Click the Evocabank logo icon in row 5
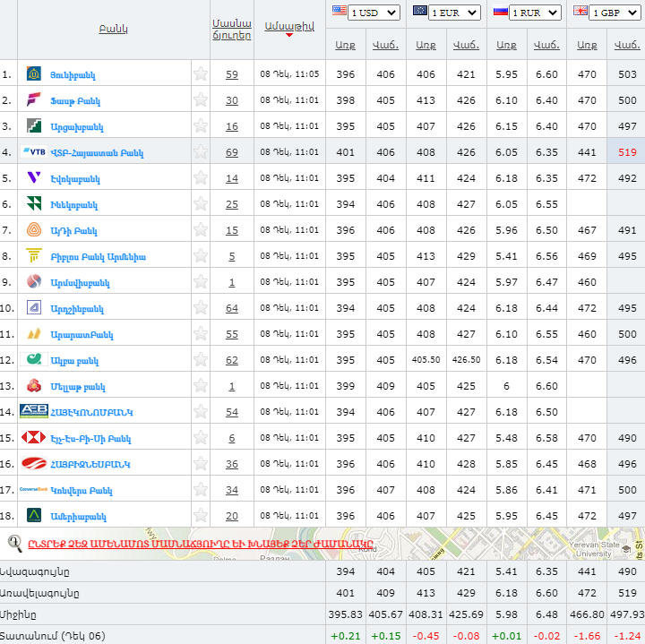Image resolution: width=645 pixels, height=644 pixels. 34,177
